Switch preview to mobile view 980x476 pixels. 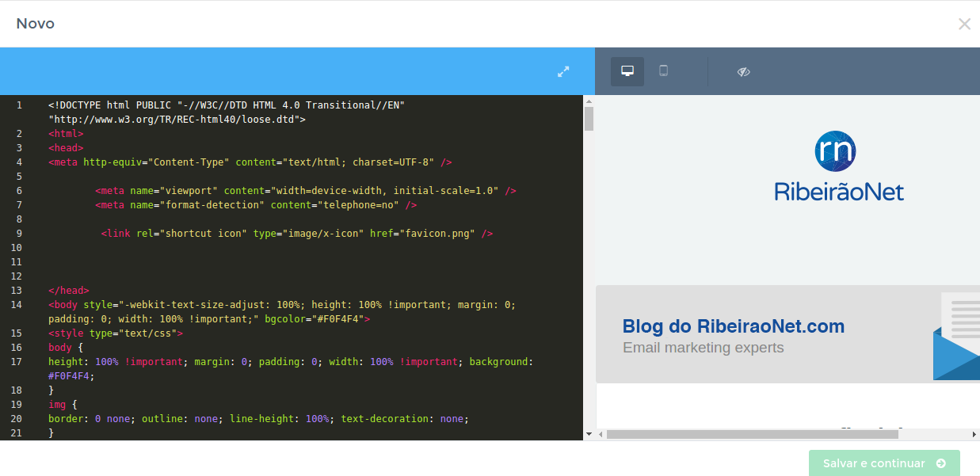664,71
